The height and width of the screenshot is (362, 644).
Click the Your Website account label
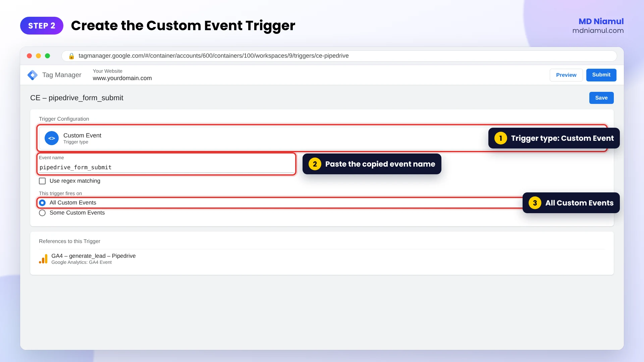pyautogui.click(x=108, y=71)
